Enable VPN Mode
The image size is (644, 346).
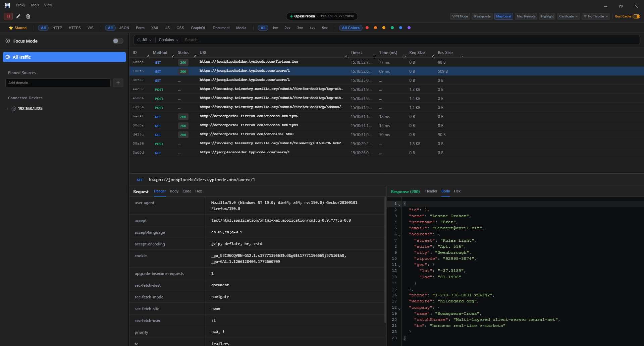click(460, 16)
